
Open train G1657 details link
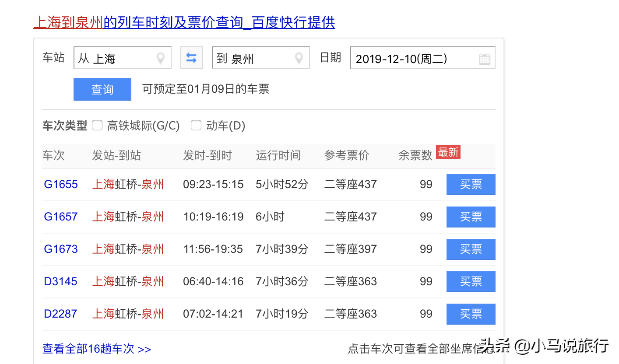(x=61, y=217)
